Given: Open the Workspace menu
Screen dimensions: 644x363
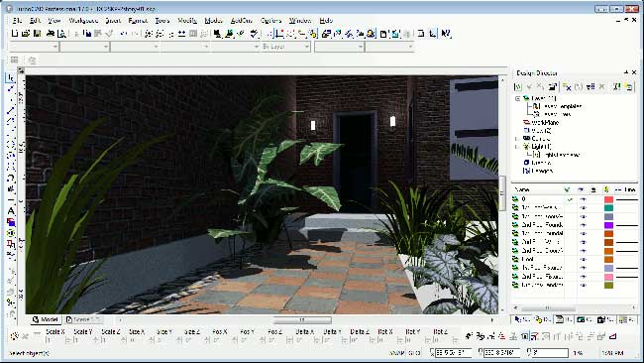Looking at the screenshot, I should (83, 20).
